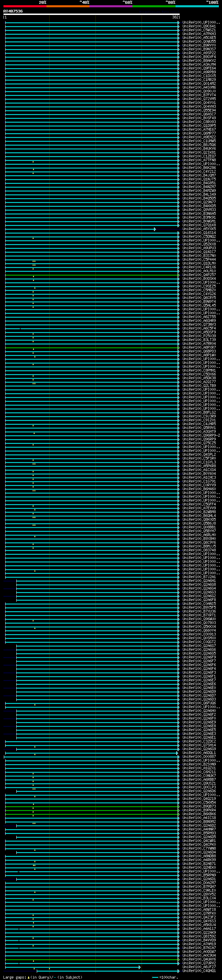The image size is (222, 980).
Task: Open hit UniRef100_B9QB73
Action: point(199,807)
